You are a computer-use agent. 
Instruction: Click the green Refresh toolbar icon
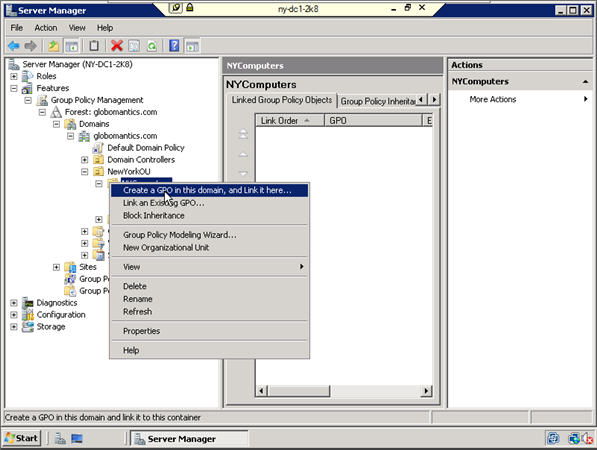pyautogui.click(x=152, y=46)
